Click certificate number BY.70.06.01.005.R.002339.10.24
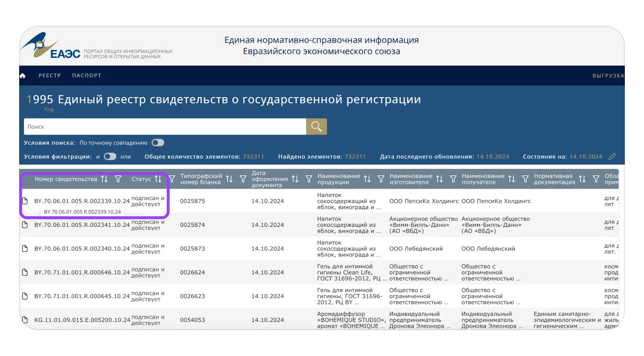This screenshot has height=356, width=644. coord(82,201)
